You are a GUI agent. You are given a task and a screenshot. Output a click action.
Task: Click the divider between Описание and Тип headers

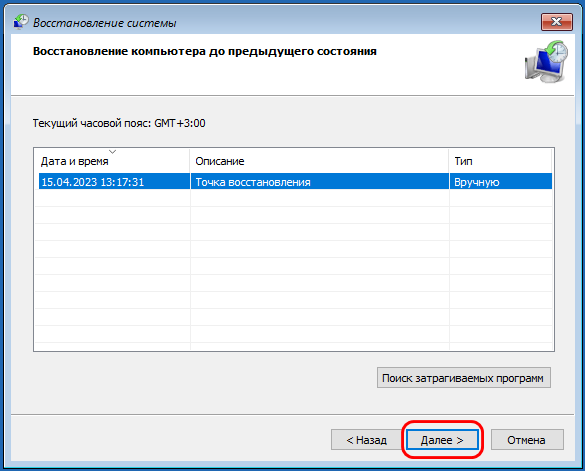449,161
